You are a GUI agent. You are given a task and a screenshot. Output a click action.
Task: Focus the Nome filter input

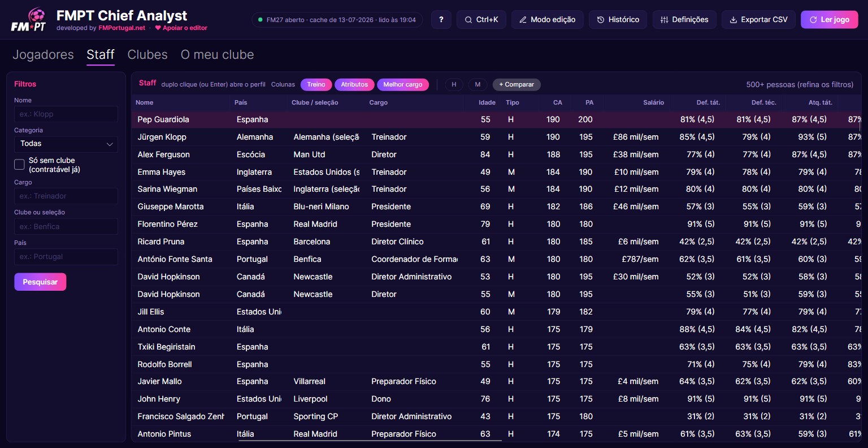[66, 114]
